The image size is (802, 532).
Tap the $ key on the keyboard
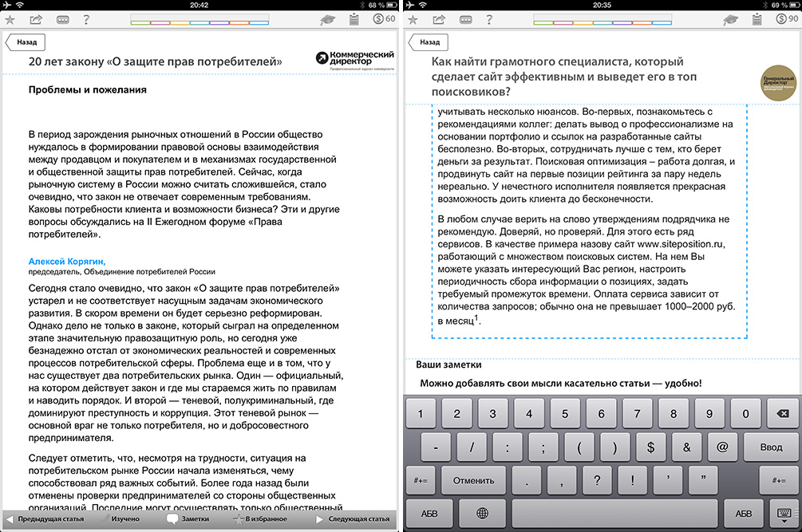point(650,447)
